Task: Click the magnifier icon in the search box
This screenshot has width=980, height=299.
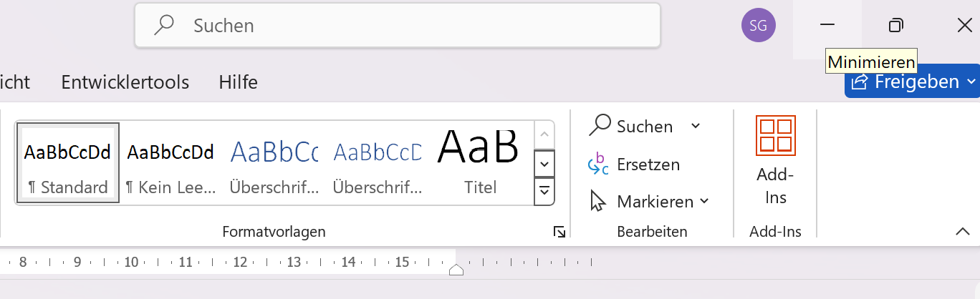Action: click(165, 26)
